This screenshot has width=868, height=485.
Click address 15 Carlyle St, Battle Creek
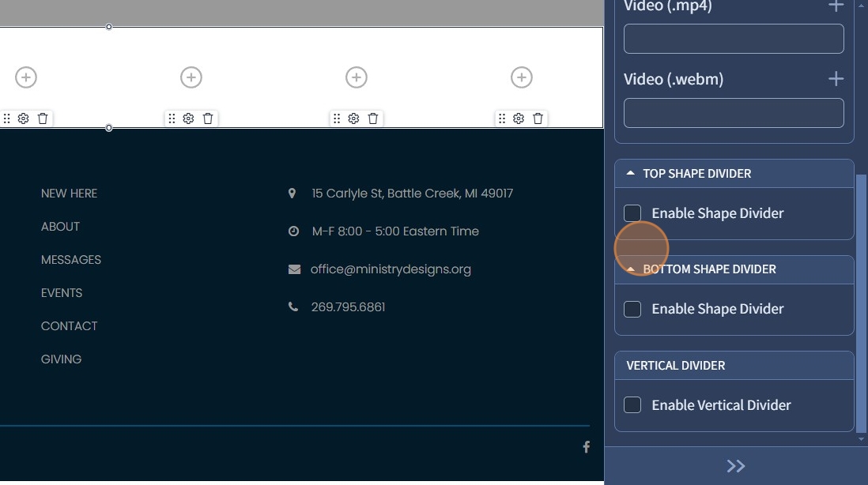click(413, 194)
